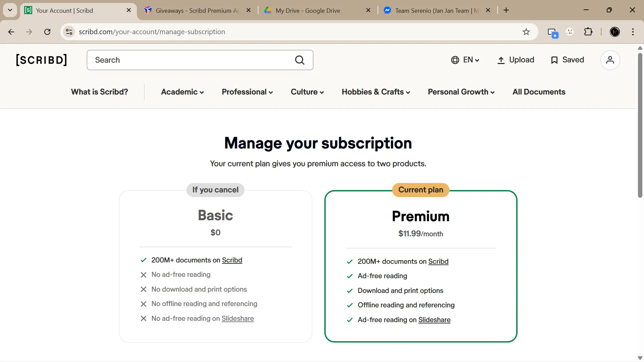Open Saved bookmark icon
This screenshot has width=644, height=362.
coord(554,60)
